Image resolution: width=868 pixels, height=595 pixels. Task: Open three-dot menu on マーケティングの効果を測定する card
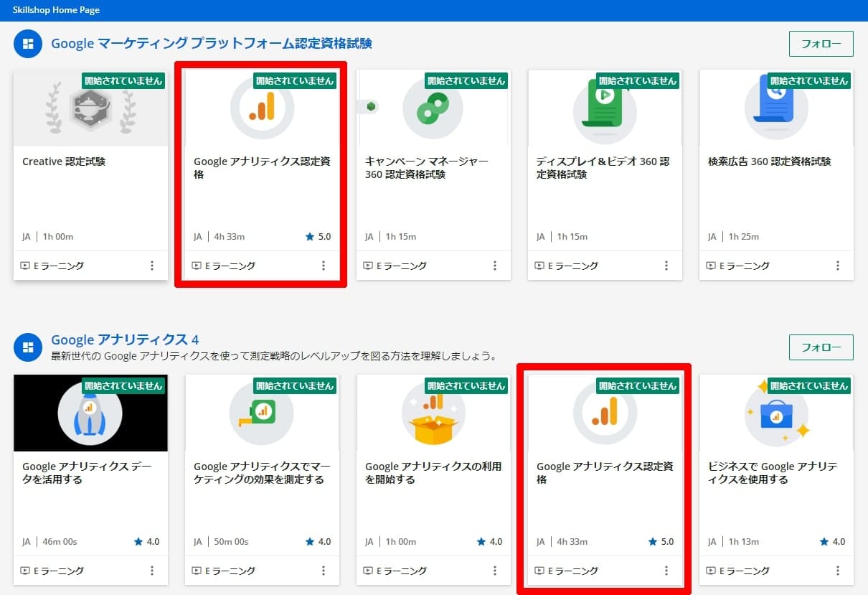[x=323, y=571]
